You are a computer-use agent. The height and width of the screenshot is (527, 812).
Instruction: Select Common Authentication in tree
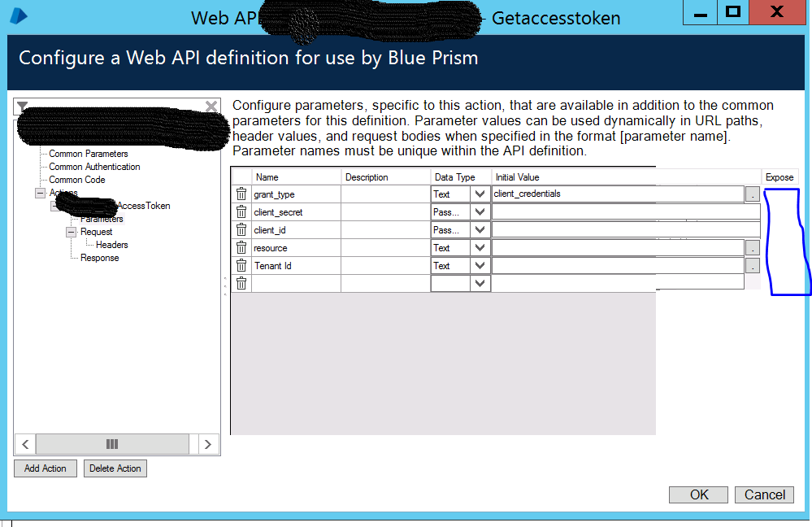(94, 167)
